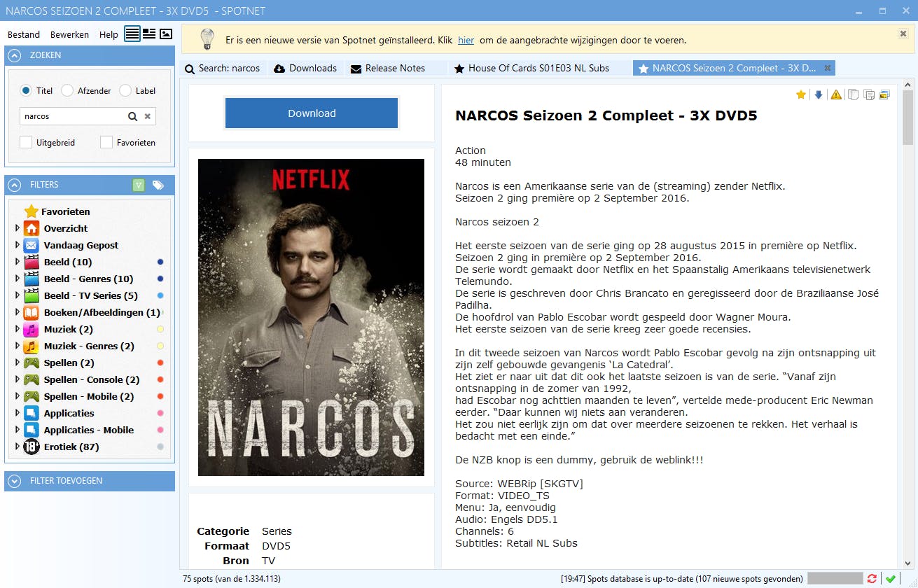Open the images icon in spot toolbar
Screen dimensions: 918x588
(x=884, y=94)
